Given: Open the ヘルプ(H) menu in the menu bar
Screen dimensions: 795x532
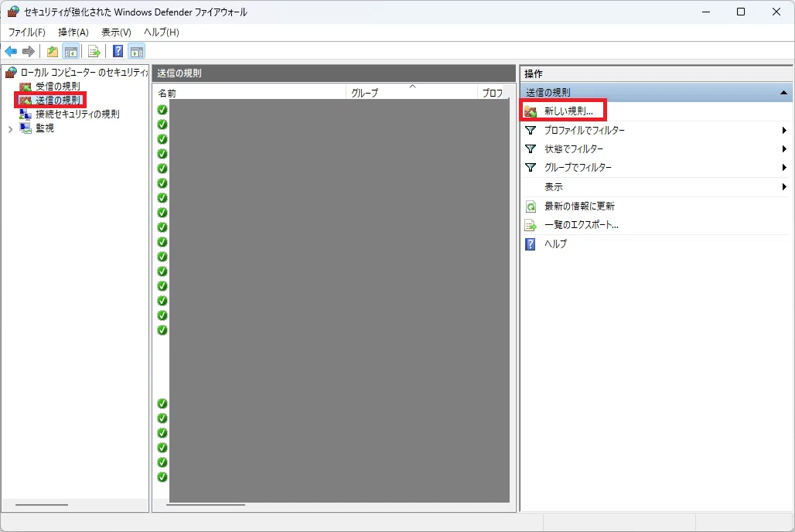Looking at the screenshot, I should point(161,32).
